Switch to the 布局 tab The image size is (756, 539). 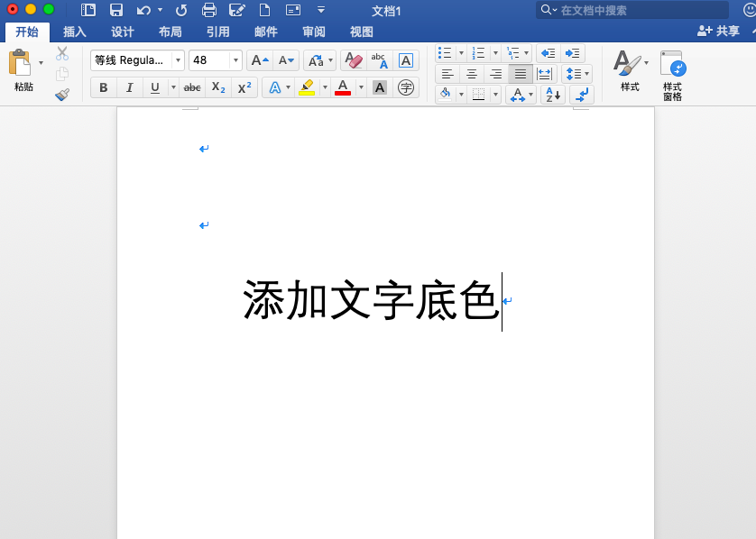171,32
